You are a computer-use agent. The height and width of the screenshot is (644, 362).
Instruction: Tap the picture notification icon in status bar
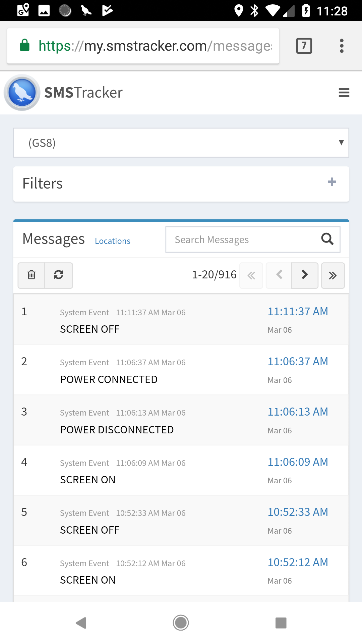click(44, 11)
